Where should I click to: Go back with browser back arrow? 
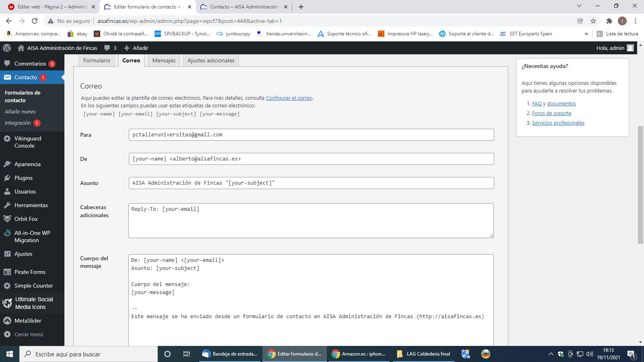click(x=9, y=21)
